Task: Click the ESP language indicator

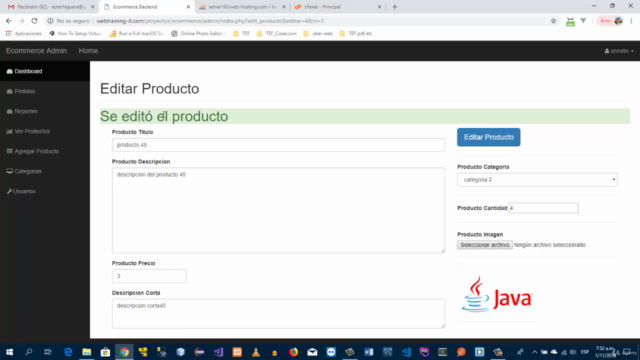Action: click(x=584, y=352)
